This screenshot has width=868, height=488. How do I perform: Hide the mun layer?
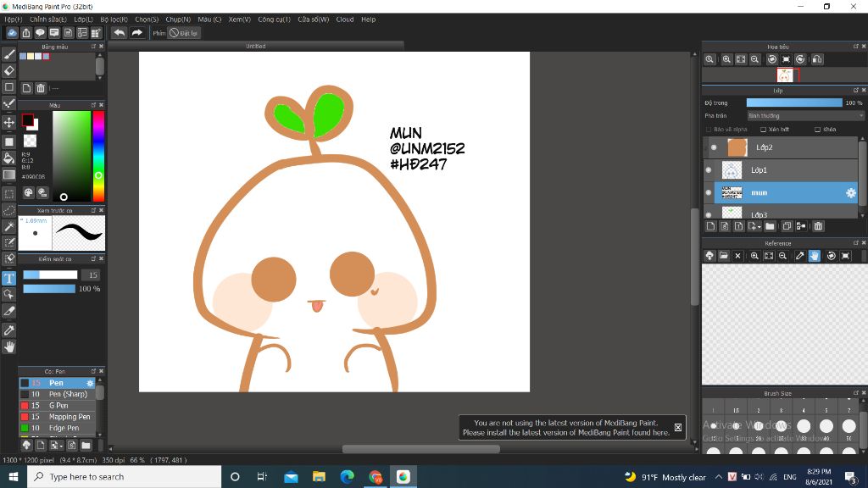coord(709,192)
